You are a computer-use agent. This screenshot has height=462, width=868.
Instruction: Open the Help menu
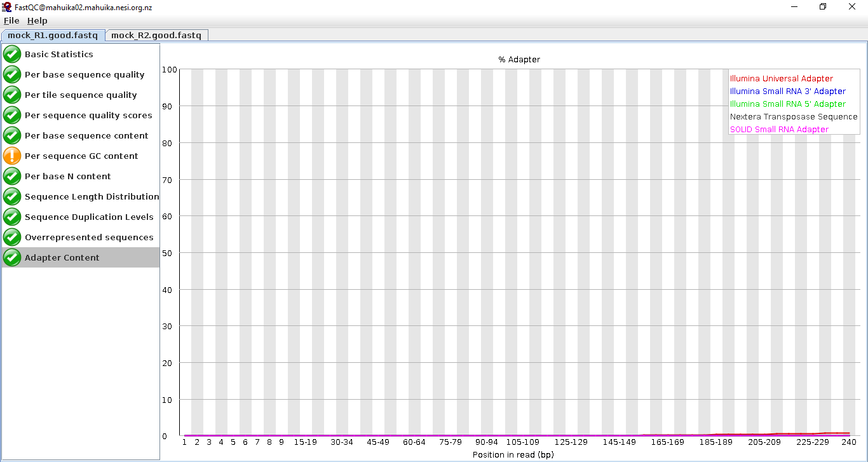click(x=37, y=21)
